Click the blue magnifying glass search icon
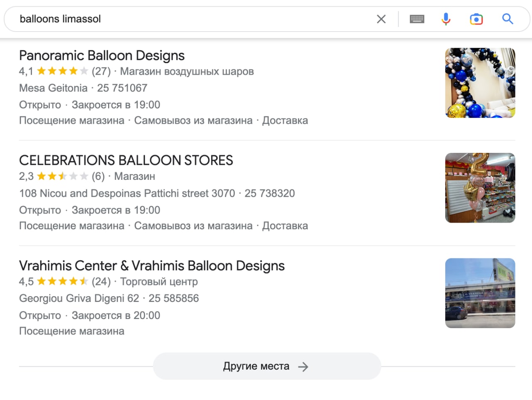This screenshot has width=532, height=400. click(507, 19)
